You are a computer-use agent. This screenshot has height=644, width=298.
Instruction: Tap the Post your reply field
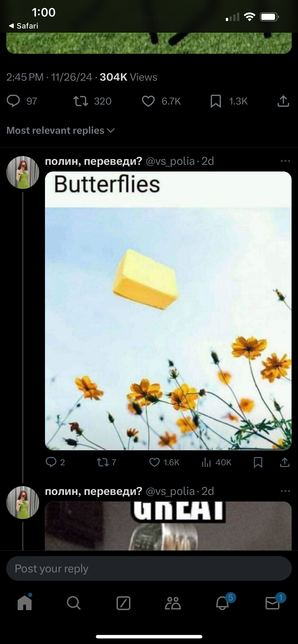[x=149, y=568]
